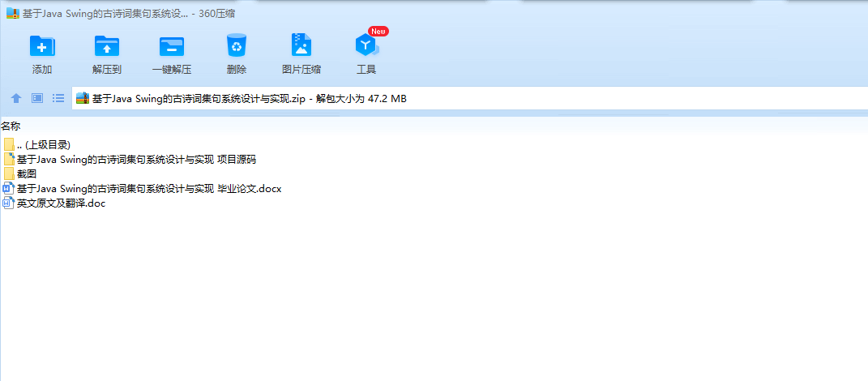The image size is (868, 381).
Task: Switch to list view mode
Action: pyautogui.click(x=58, y=99)
